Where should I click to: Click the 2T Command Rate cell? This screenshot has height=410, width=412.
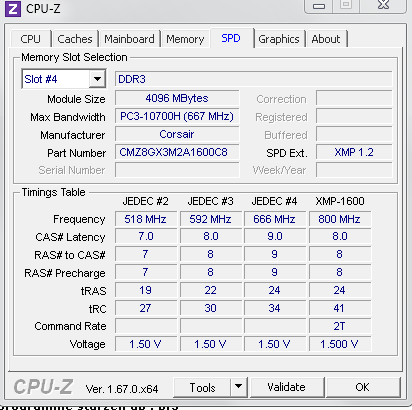coord(340,326)
